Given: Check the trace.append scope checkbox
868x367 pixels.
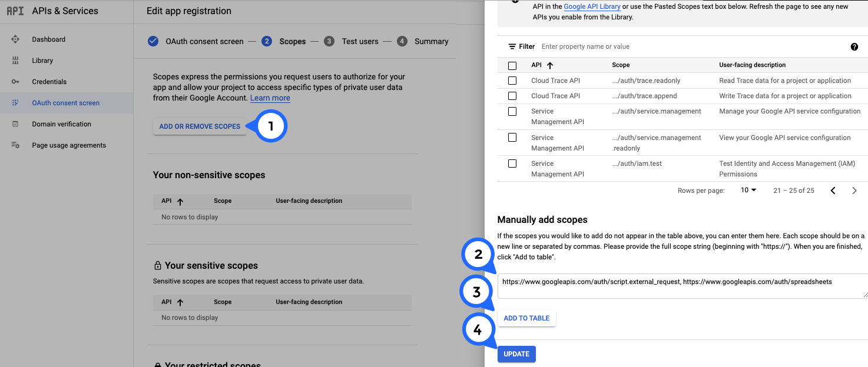Looking at the screenshot, I should click(512, 96).
